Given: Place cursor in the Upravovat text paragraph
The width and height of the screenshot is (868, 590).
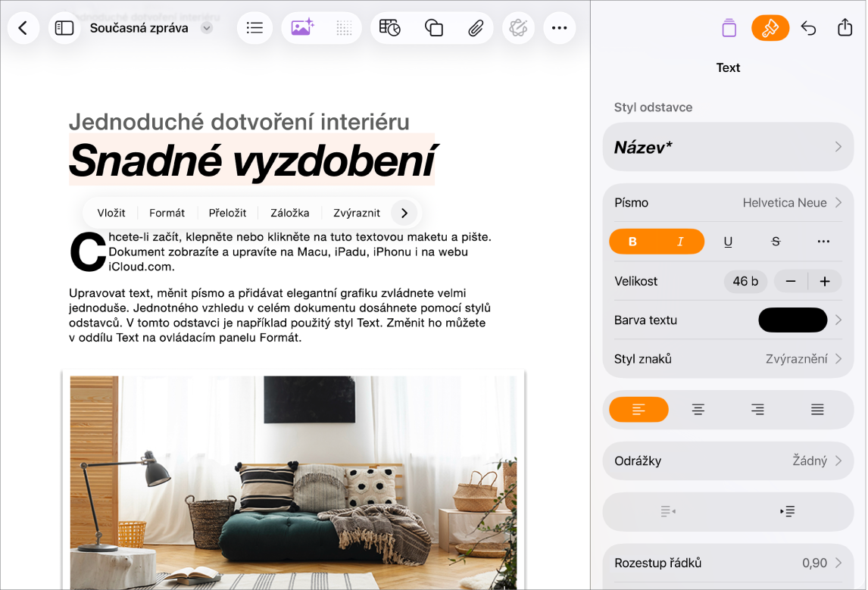Looking at the screenshot, I should (x=279, y=316).
